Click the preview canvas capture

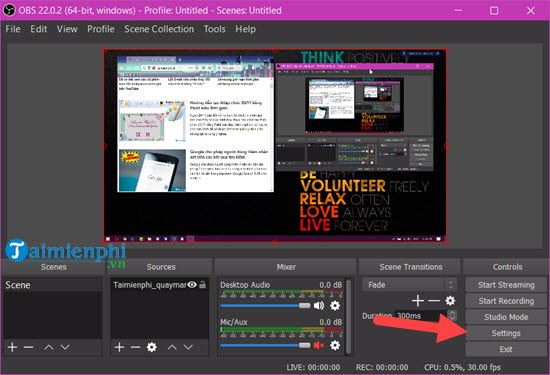pos(275,146)
